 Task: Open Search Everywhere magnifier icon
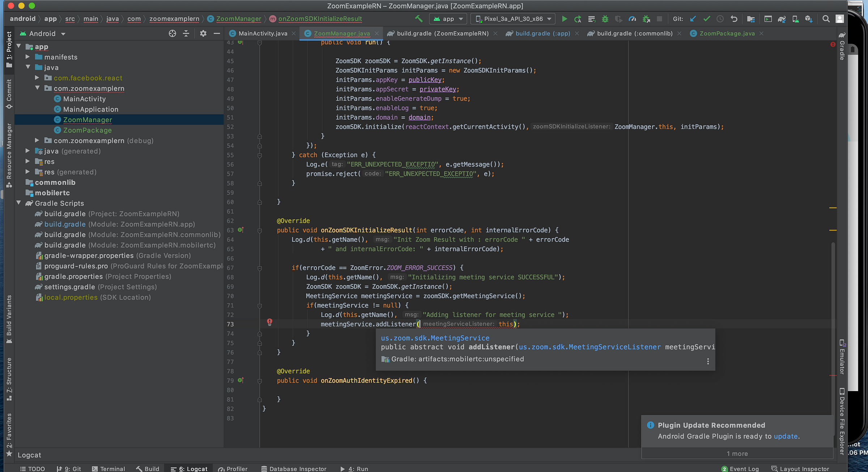(x=826, y=19)
